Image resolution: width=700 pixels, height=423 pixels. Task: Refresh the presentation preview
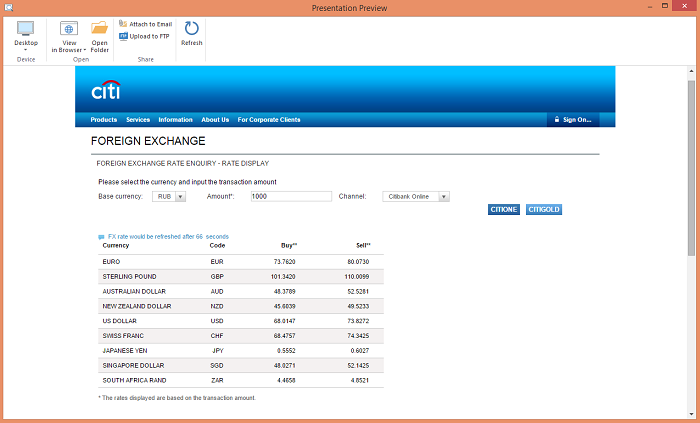tap(192, 29)
